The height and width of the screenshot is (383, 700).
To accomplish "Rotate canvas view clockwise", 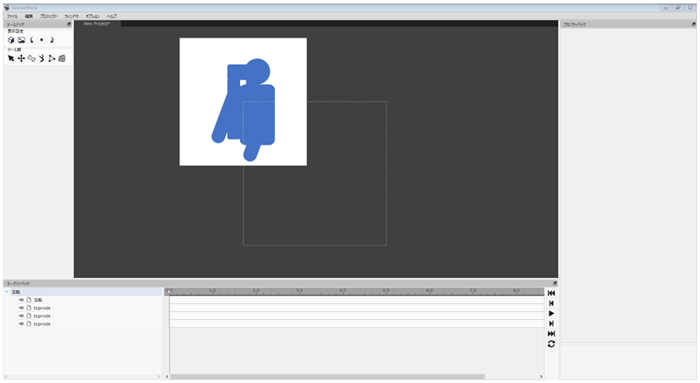I will [x=52, y=40].
